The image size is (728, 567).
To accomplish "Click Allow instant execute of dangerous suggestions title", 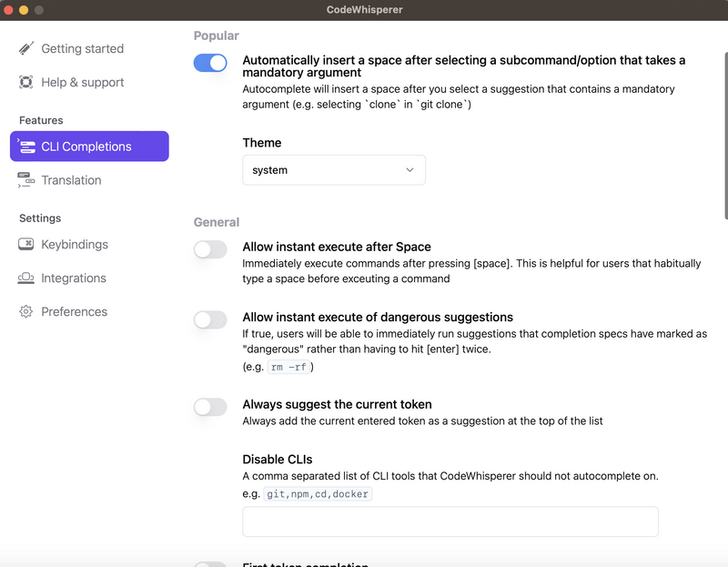I will 378,317.
